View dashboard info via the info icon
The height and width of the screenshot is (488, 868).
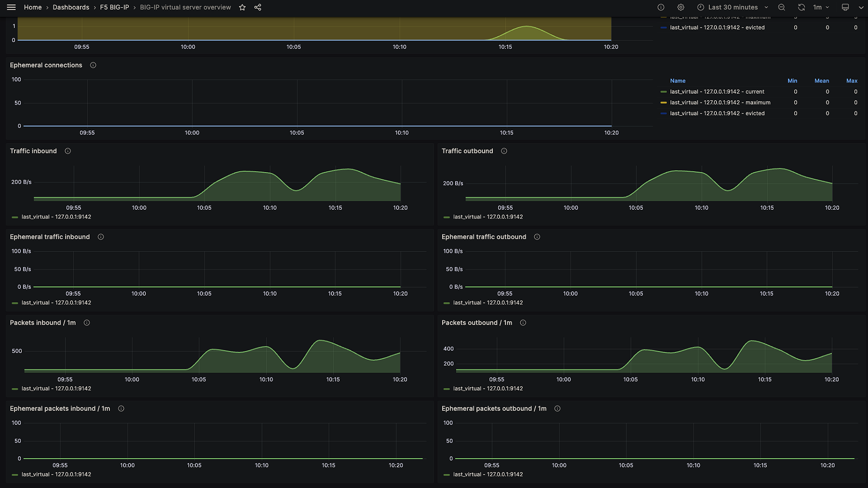tap(661, 7)
